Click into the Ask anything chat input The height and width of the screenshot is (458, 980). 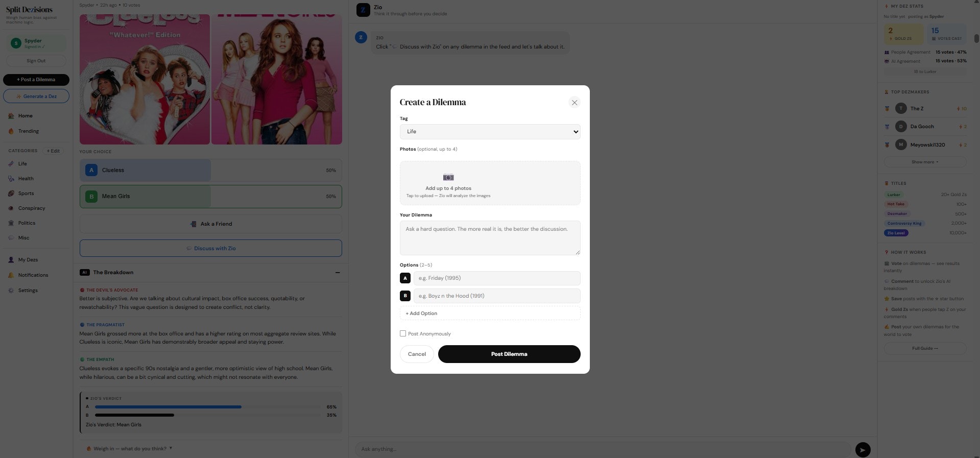pyautogui.click(x=603, y=449)
